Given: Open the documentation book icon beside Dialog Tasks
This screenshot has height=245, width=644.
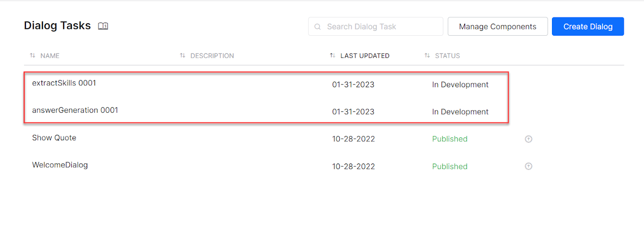Looking at the screenshot, I should pyautogui.click(x=103, y=26).
